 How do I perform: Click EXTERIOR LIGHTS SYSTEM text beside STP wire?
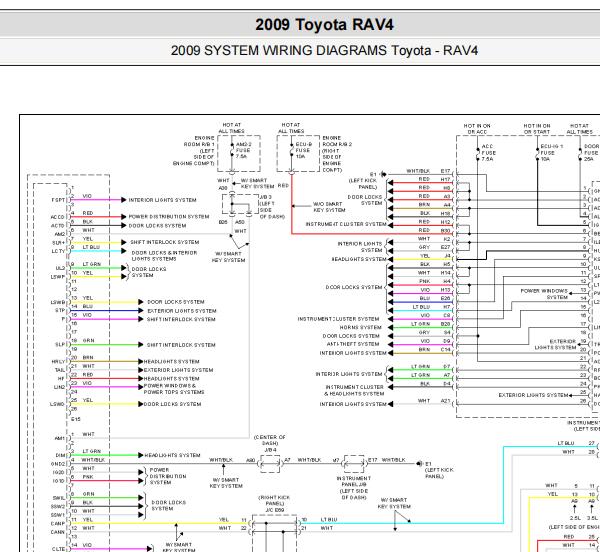coord(182,311)
